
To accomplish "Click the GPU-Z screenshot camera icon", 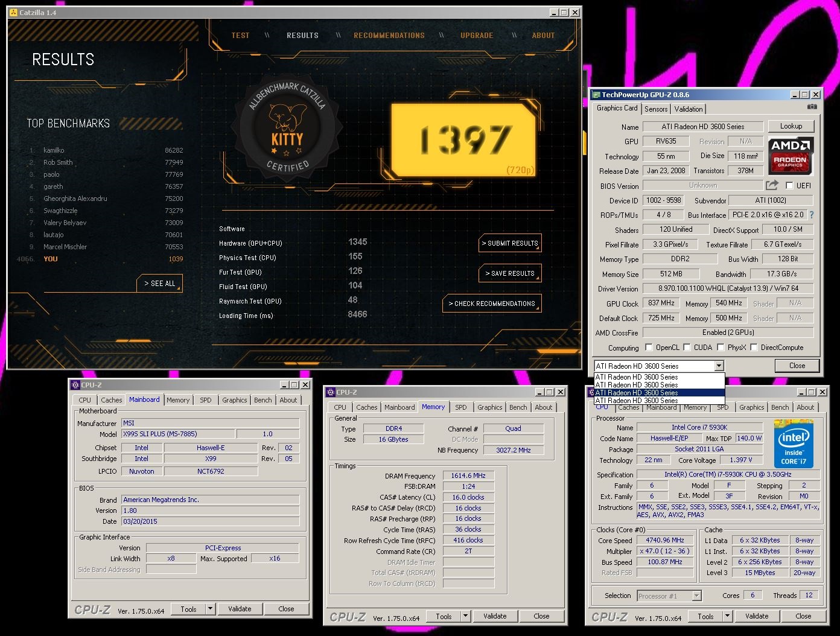I will coord(812,107).
